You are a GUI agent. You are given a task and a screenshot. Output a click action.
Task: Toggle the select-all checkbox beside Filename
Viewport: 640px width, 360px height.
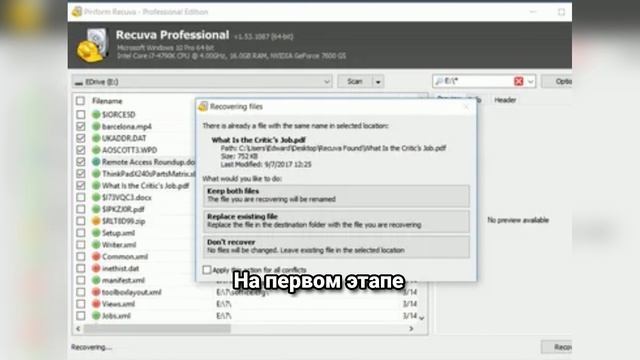click(x=80, y=100)
